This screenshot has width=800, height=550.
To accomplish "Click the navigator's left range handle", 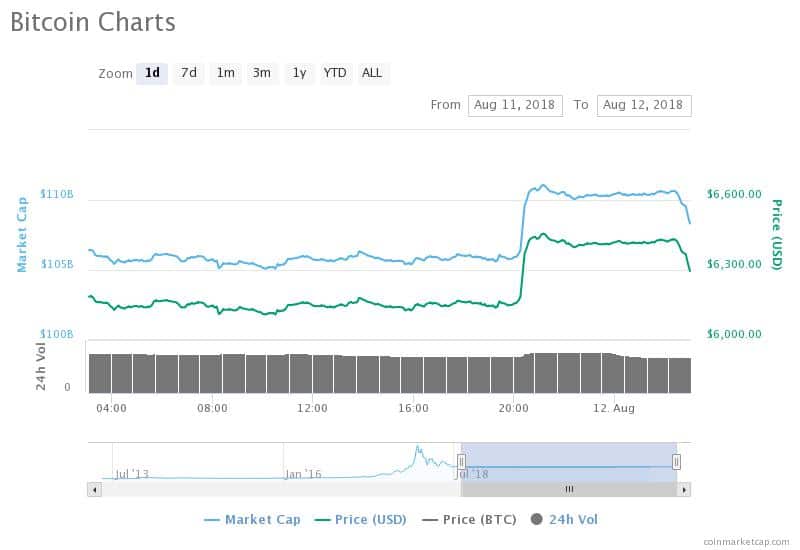I will tap(461, 461).
